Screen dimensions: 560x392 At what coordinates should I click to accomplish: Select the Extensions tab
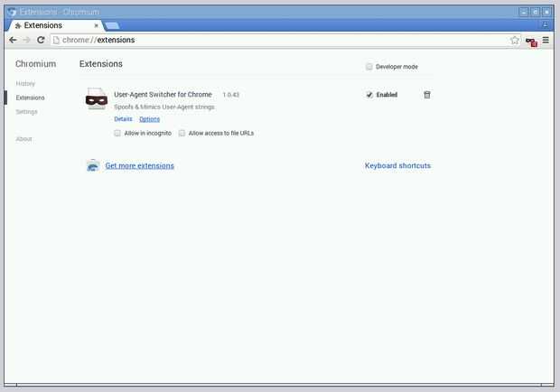click(54, 25)
